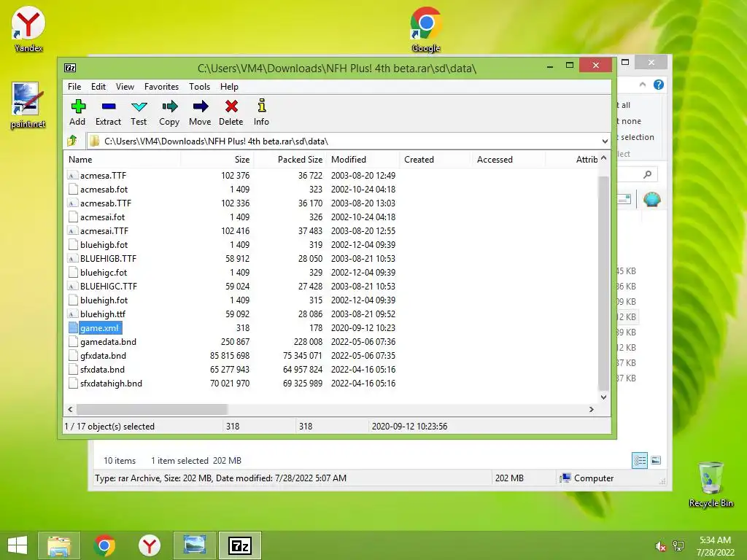Open the Favorites menu
This screenshot has height=560, width=747.
tap(161, 87)
